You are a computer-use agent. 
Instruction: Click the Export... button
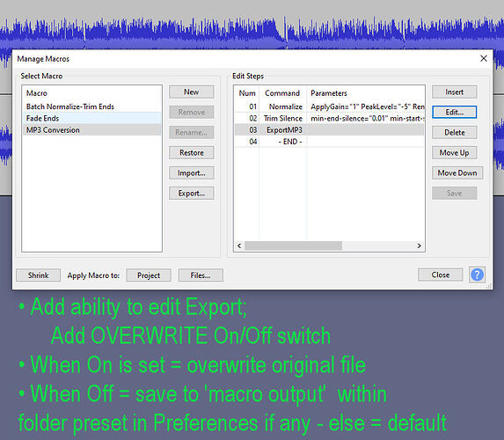pos(191,194)
